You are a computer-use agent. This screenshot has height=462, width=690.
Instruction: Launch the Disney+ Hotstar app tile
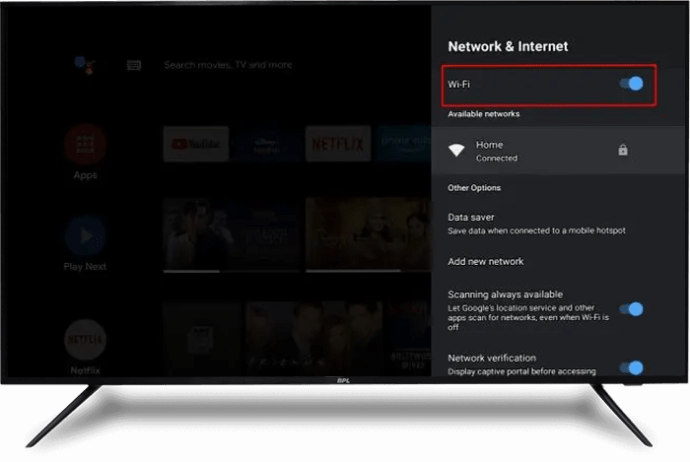(x=267, y=144)
